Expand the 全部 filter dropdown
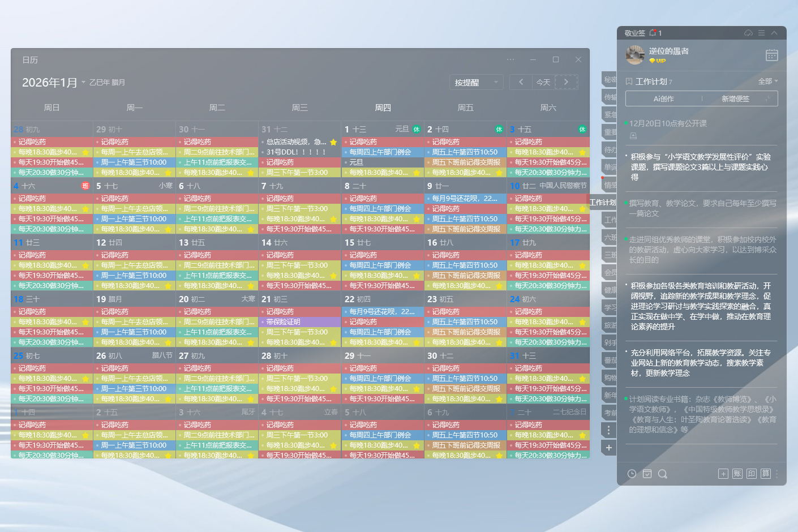798x532 pixels. (767, 81)
